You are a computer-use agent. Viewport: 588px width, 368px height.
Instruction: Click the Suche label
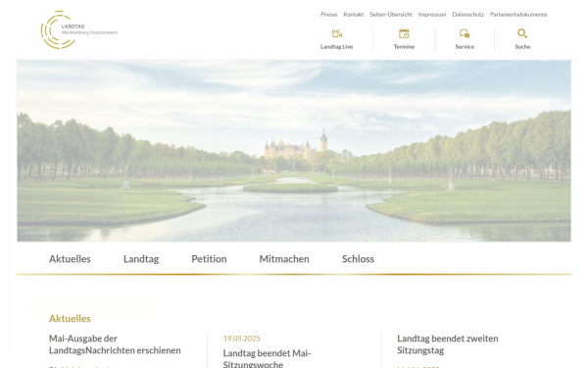point(522,46)
